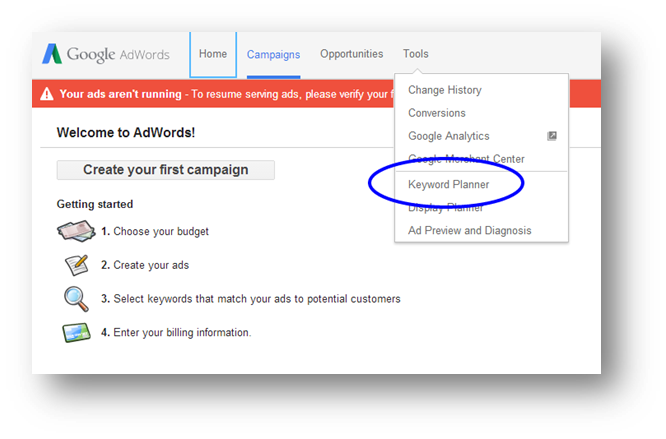Click 'Create your ads' step
Screen dimensions: 666x439
[145, 265]
